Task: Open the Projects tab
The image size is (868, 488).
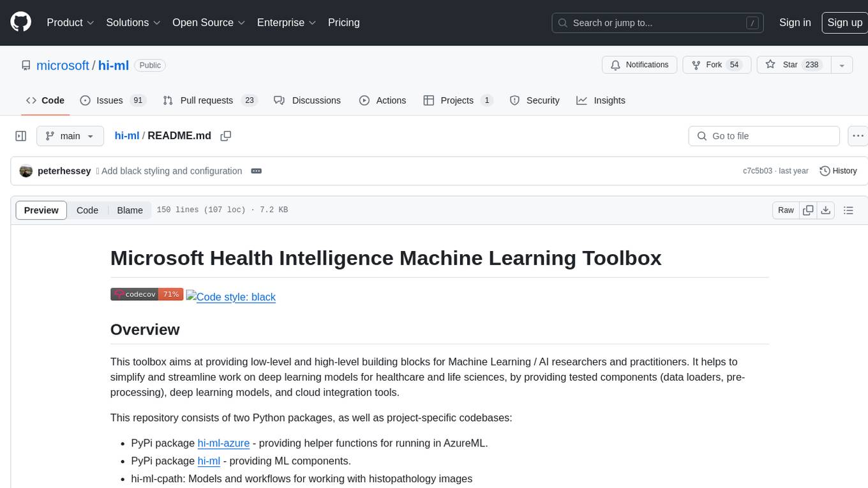Action: (x=458, y=100)
